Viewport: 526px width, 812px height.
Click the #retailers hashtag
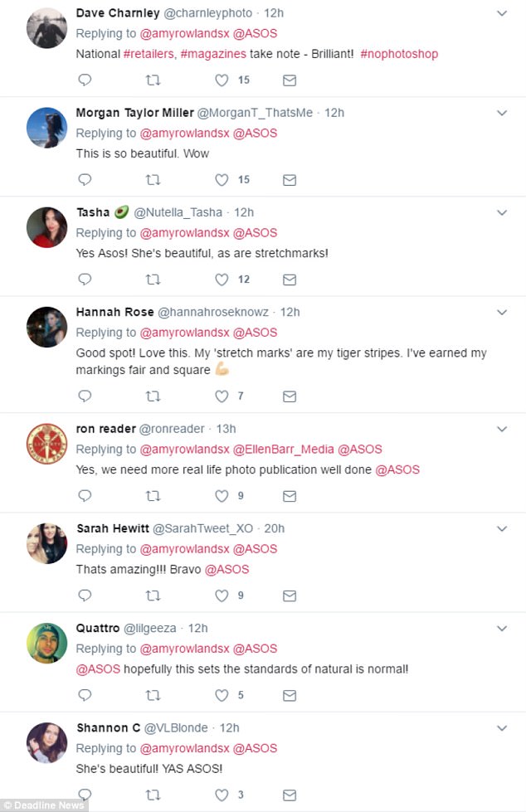pyautogui.click(x=149, y=54)
